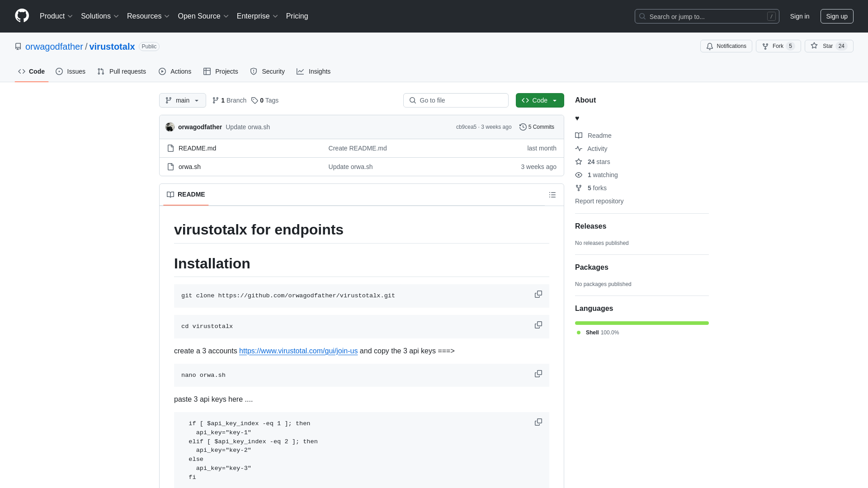This screenshot has width=868, height=488.
Task: Open the README.md file
Action: tap(197, 148)
